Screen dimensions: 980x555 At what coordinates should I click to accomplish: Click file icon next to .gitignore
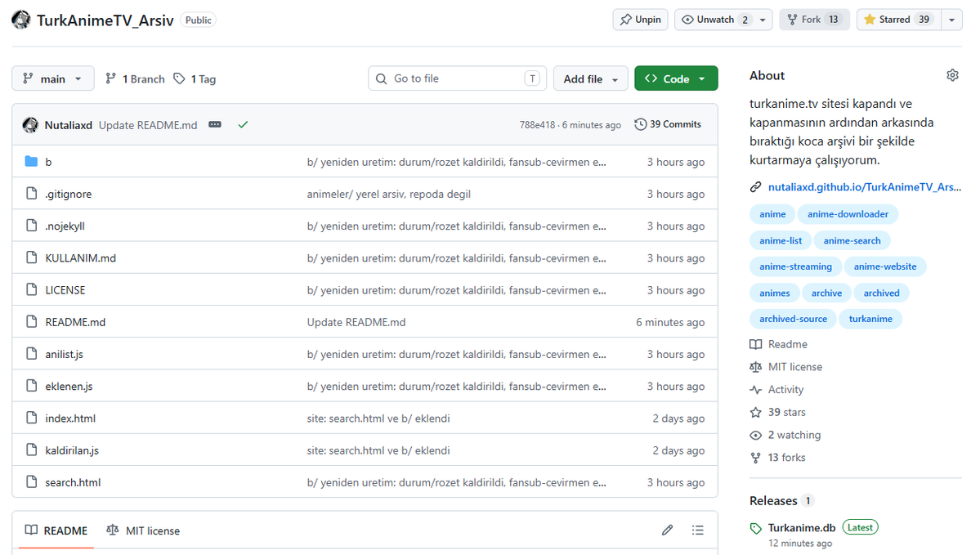(x=31, y=194)
